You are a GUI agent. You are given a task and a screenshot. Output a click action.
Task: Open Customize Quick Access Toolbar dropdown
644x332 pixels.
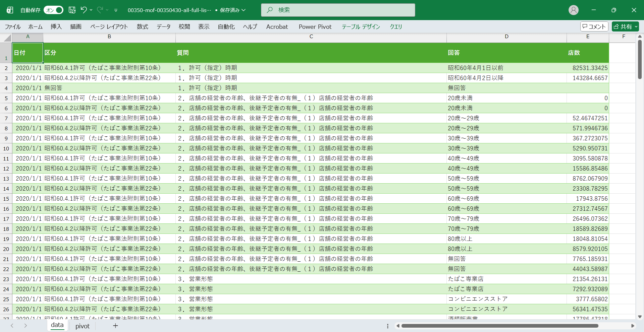(x=116, y=10)
